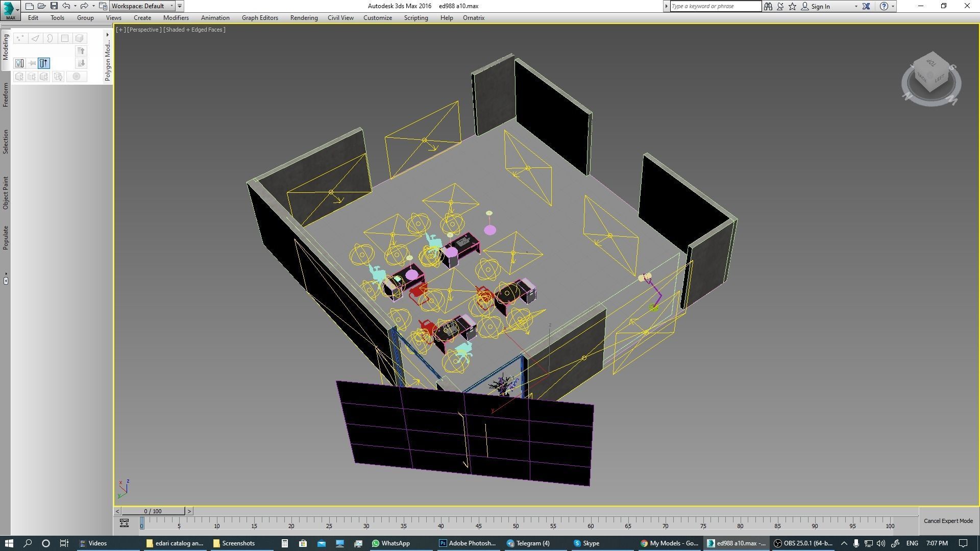The height and width of the screenshot is (551, 980).
Task: Open the Tools menu
Action: point(57,18)
